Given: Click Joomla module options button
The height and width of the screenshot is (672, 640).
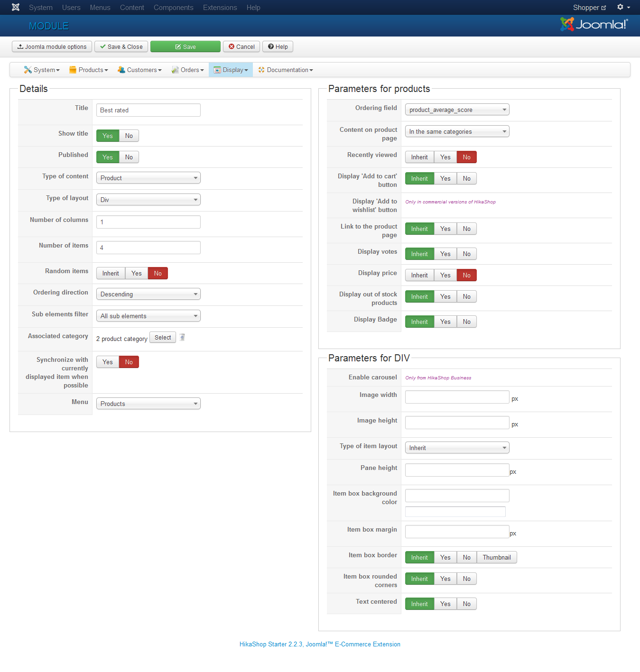Looking at the screenshot, I should (52, 46).
